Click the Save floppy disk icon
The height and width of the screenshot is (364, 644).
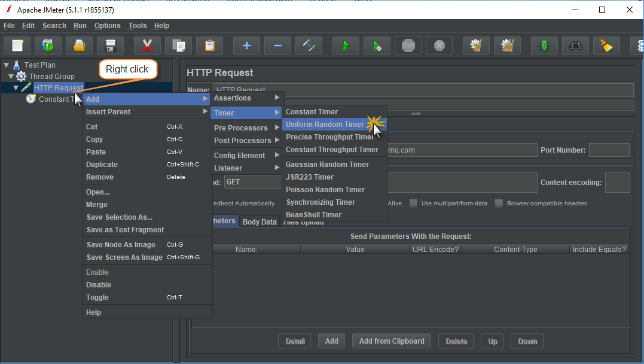tap(110, 46)
